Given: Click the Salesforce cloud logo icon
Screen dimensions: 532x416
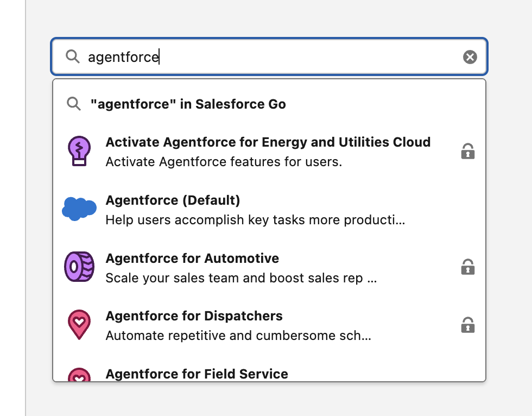Looking at the screenshot, I should 79,209.
